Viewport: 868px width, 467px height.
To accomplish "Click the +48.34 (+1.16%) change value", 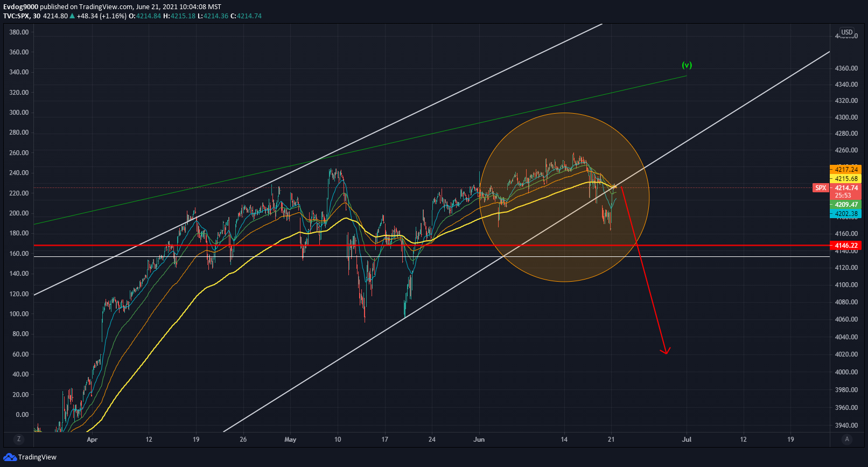I will pos(102,16).
